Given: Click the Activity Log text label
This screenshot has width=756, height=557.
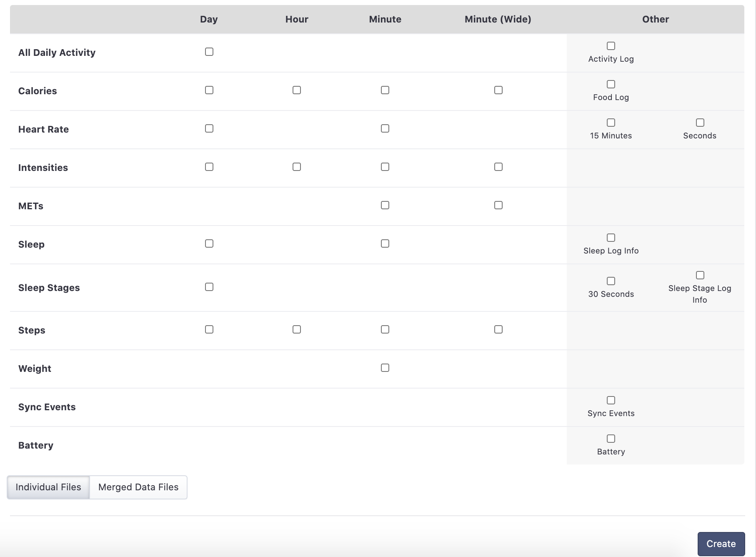Looking at the screenshot, I should point(611,59).
